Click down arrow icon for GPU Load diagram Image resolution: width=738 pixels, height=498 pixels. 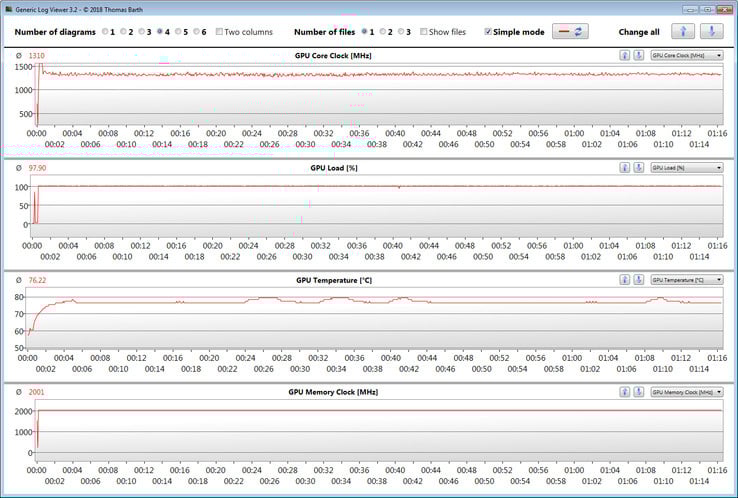[639, 168]
